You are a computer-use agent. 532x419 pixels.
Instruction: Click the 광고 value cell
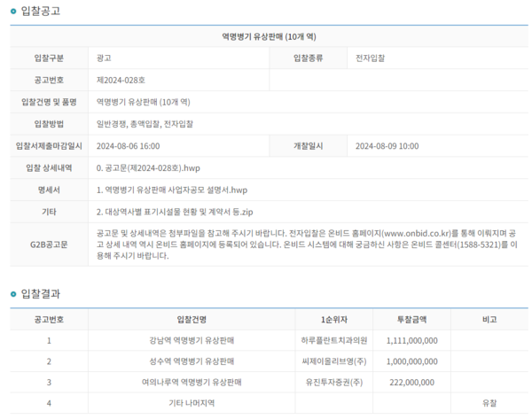pyautogui.click(x=179, y=58)
